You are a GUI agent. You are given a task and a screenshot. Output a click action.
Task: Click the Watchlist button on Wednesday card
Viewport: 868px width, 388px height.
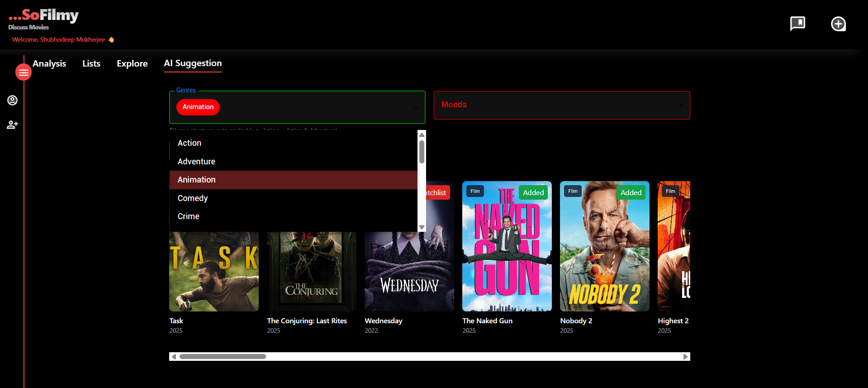coord(438,192)
